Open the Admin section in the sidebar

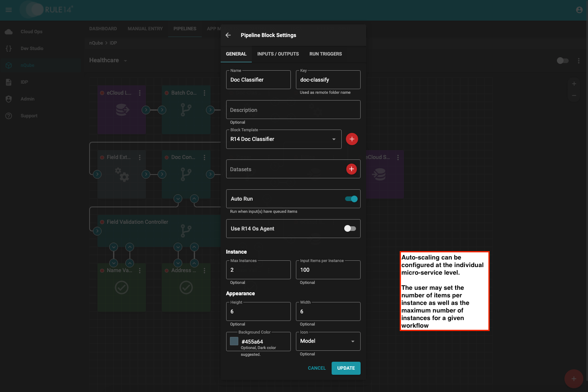[27, 99]
